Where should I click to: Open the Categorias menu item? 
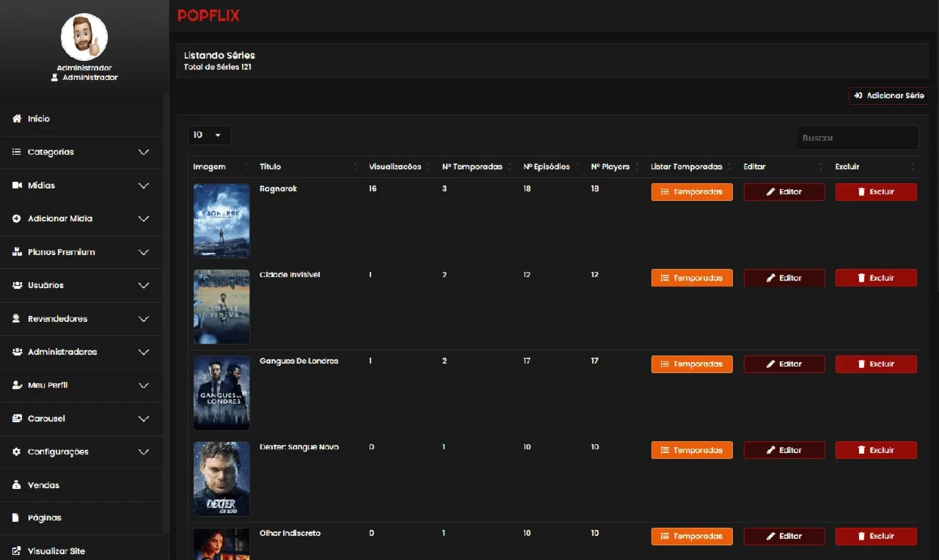pyautogui.click(x=81, y=152)
